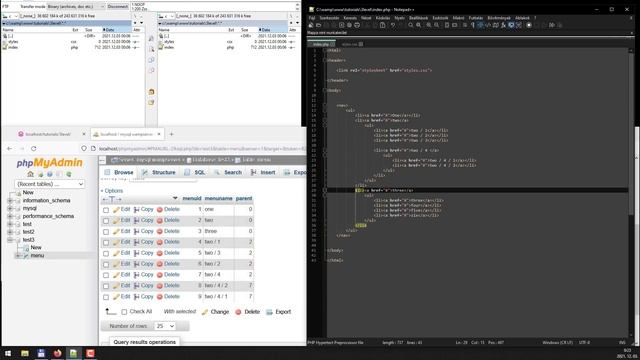Sort by the parent column header

tap(244, 198)
